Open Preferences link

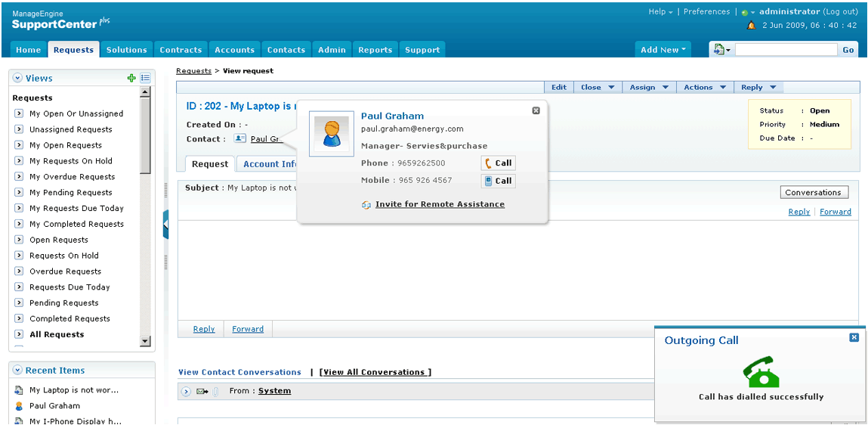(706, 11)
